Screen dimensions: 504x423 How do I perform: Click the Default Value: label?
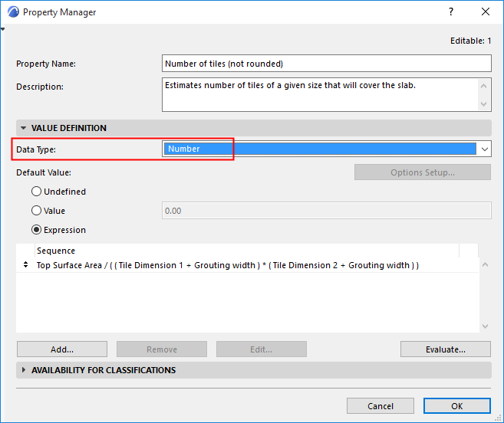[44, 172]
